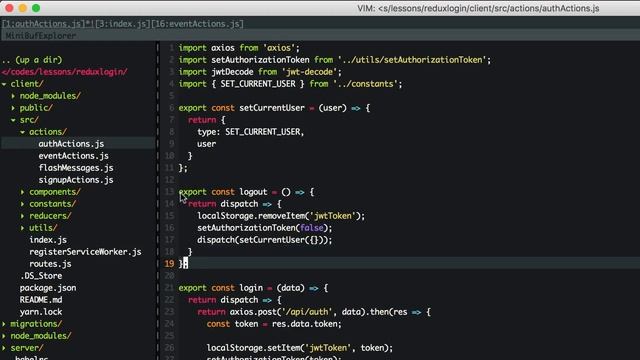Open eventActions.js in the file tree
This screenshot has width=640, height=360.
click(73, 156)
